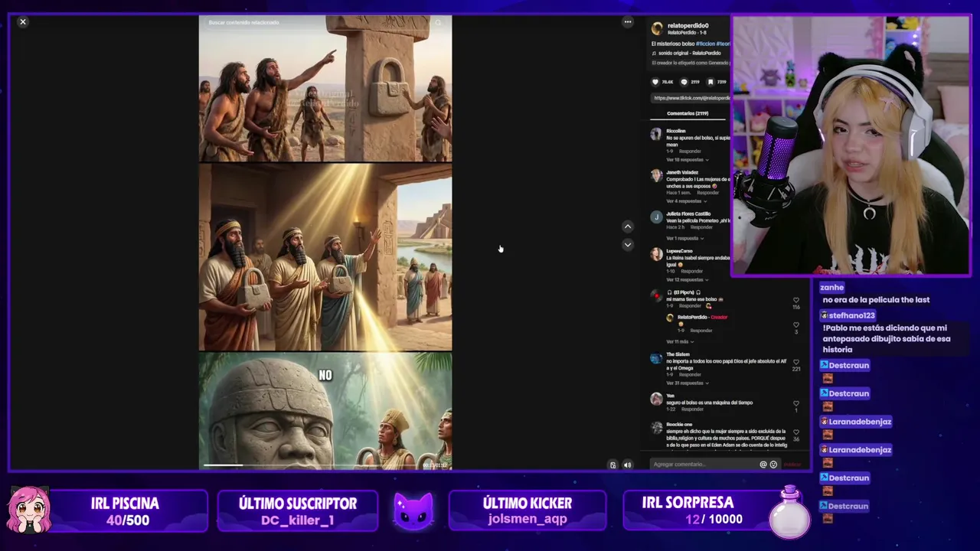980x551 pixels.
Task: Insert an @ mention in the comment
Action: (x=763, y=465)
